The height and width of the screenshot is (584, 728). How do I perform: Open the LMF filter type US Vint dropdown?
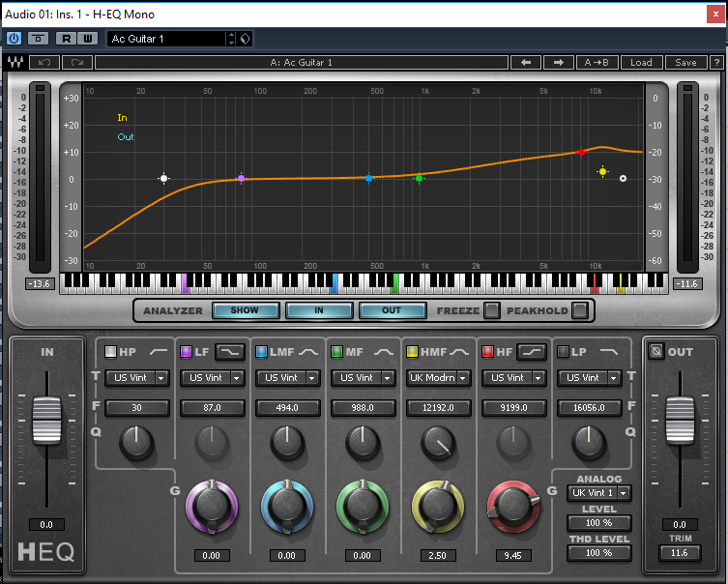pos(288,378)
